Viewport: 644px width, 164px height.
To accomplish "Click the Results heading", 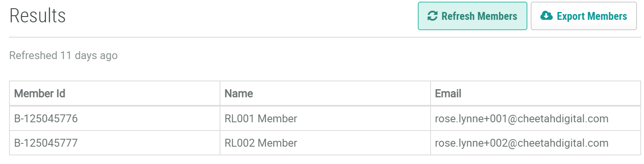I will tap(37, 16).
